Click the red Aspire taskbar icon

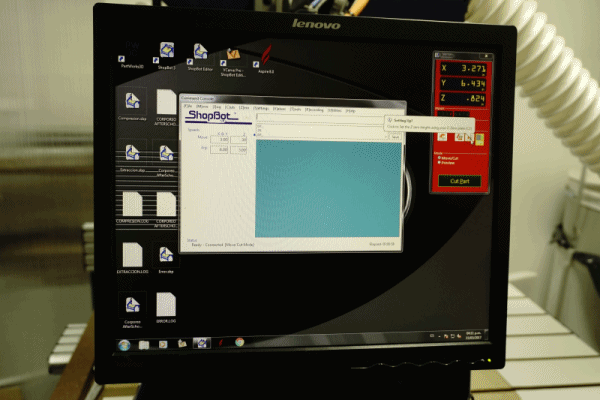221,343
